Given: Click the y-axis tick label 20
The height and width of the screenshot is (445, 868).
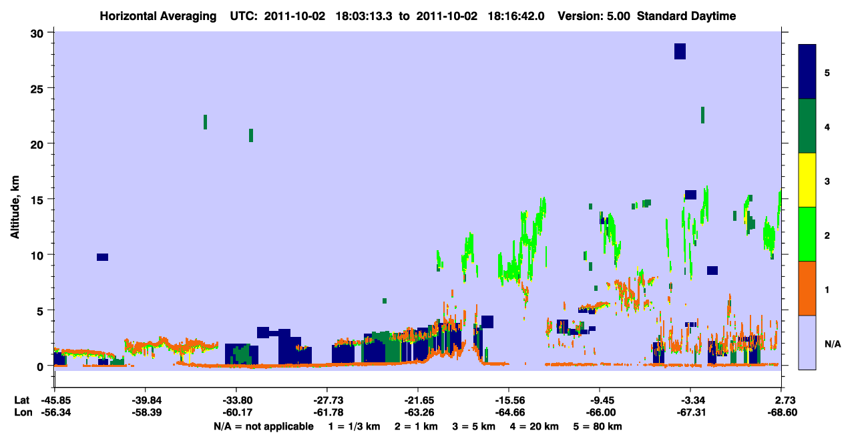Looking at the screenshot, I should pyautogui.click(x=39, y=144).
